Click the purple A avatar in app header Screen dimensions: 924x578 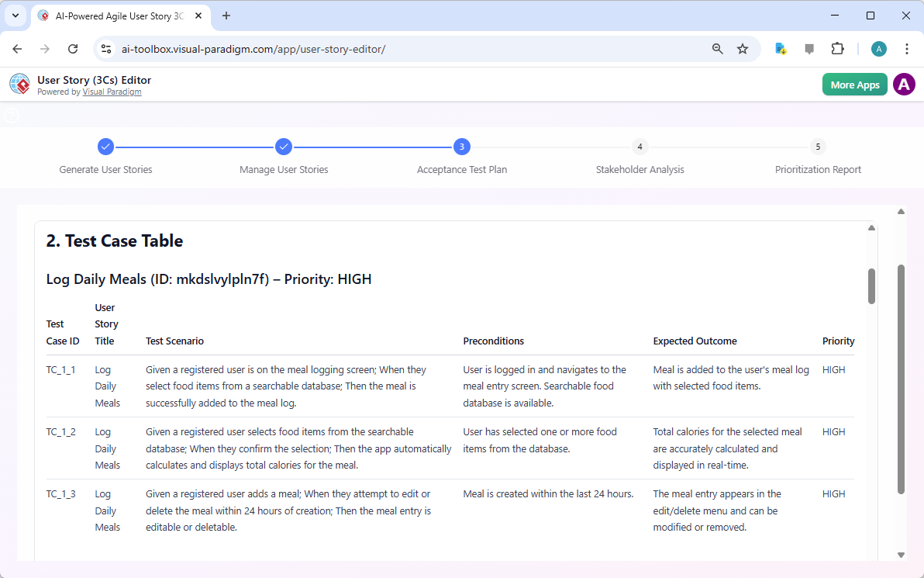click(x=904, y=84)
